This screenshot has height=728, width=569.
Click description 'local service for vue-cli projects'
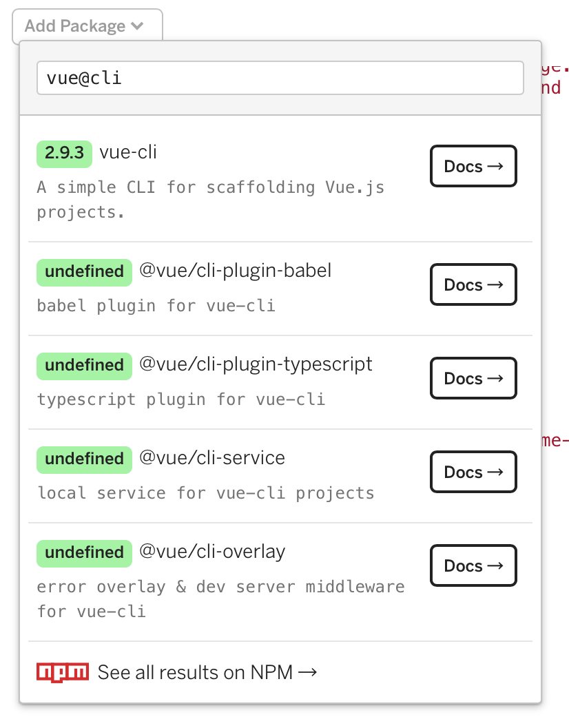[x=206, y=493]
